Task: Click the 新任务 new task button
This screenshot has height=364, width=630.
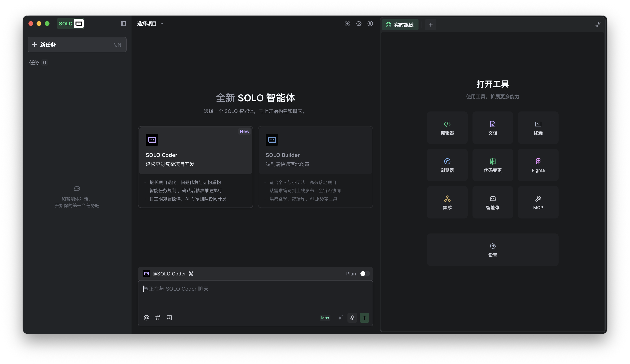Action: pos(77,45)
